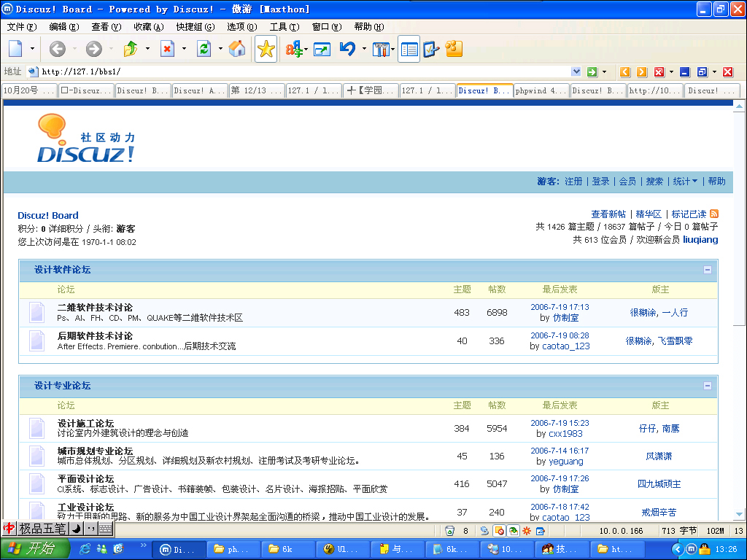Stop loading with the red X page icon
This screenshot has width=747, height=560.
coord(167,49)
